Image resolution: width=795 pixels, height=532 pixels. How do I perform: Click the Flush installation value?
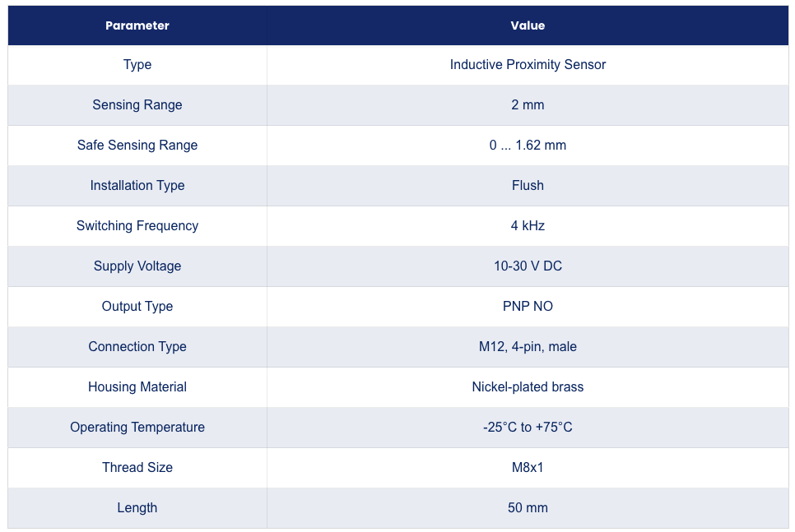[528, 186]
